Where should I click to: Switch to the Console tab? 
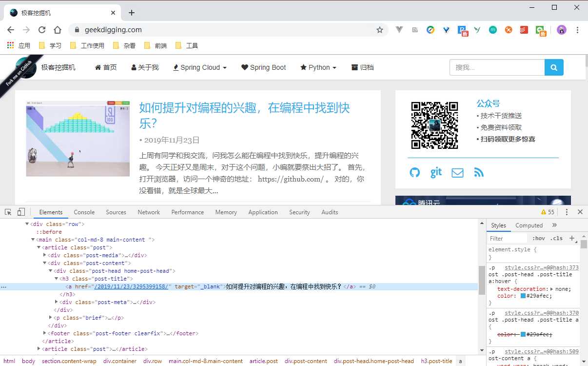(x=84, y=212)
